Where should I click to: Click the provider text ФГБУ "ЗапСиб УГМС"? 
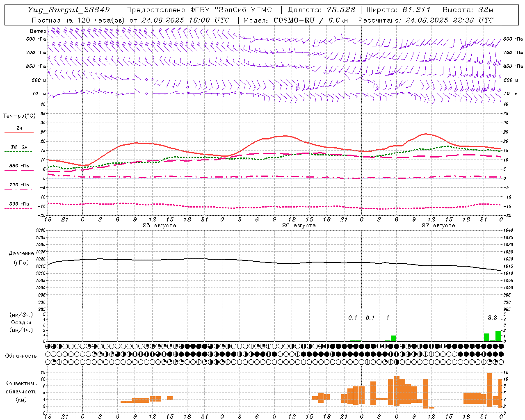233,10
